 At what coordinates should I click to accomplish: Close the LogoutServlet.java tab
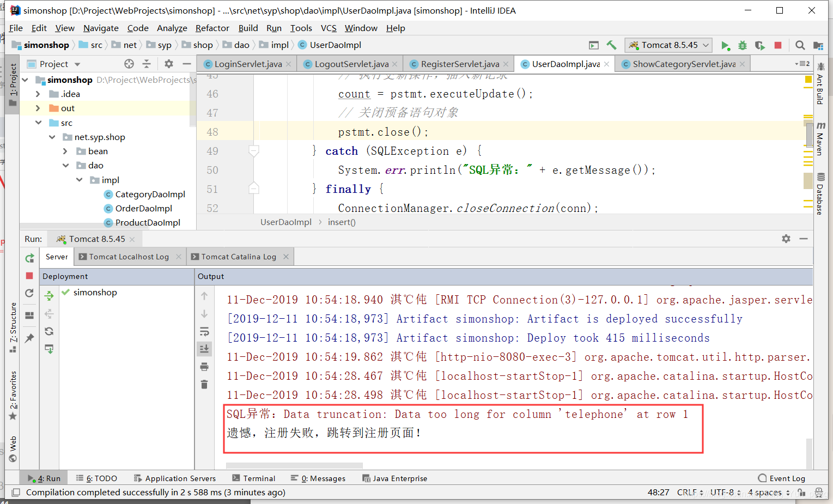coord(395,64)
